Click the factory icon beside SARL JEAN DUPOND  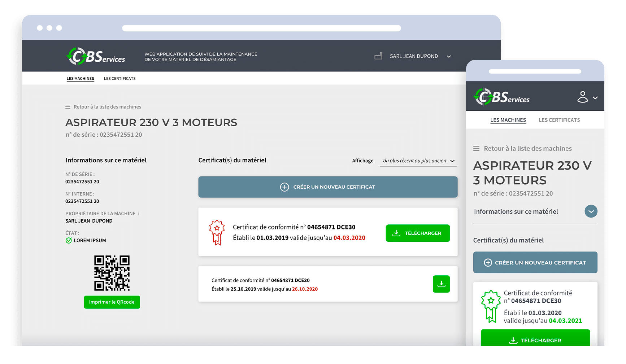coord(378,56)
